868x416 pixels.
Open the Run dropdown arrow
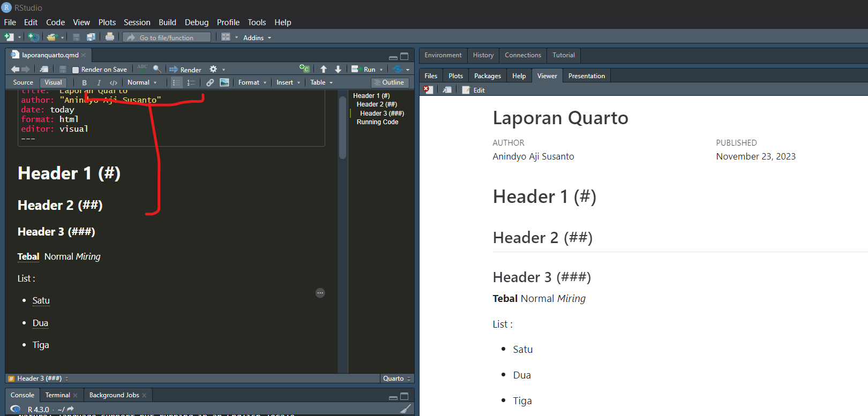pyautogui.click(x=381, y=70)
